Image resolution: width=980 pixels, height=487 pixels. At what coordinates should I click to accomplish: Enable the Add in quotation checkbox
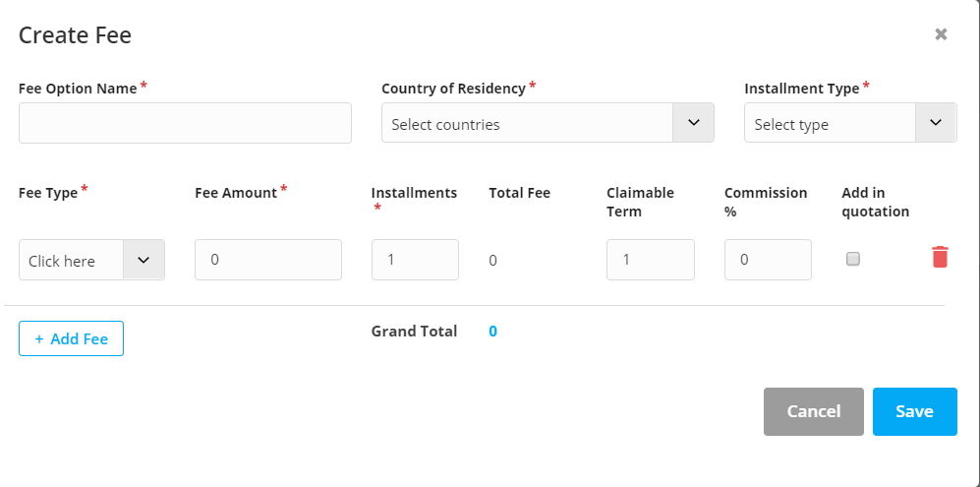[853, 259]
